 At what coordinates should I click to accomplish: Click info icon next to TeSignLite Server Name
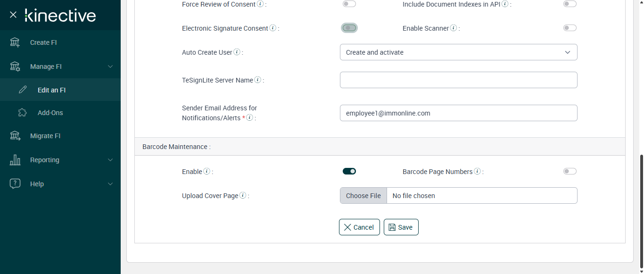(257, 80)
